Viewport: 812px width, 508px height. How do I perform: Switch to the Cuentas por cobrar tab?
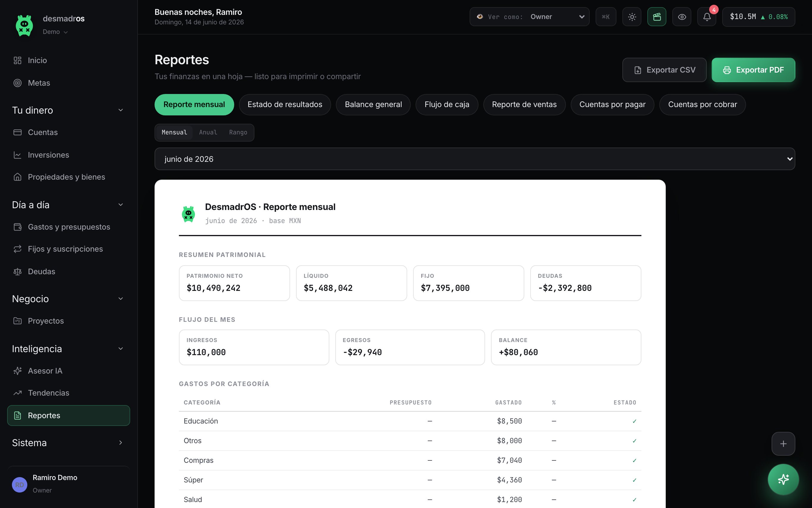(703, 105)
